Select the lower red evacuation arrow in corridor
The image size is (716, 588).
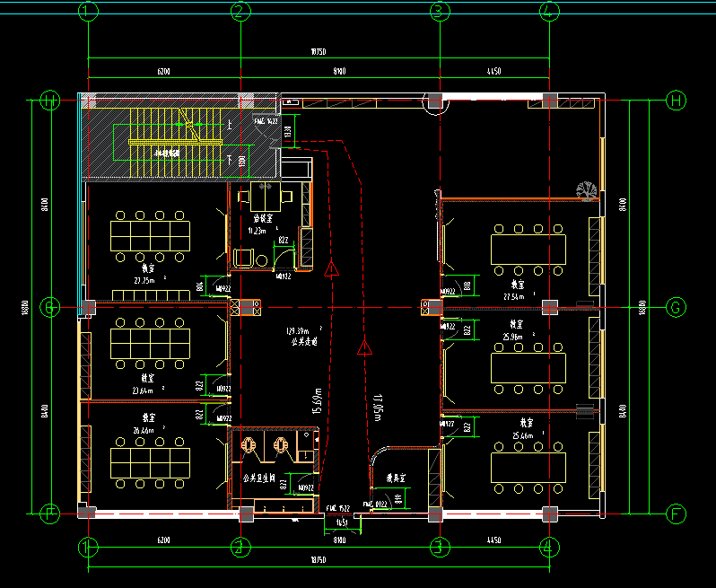[x=364, y=347]
